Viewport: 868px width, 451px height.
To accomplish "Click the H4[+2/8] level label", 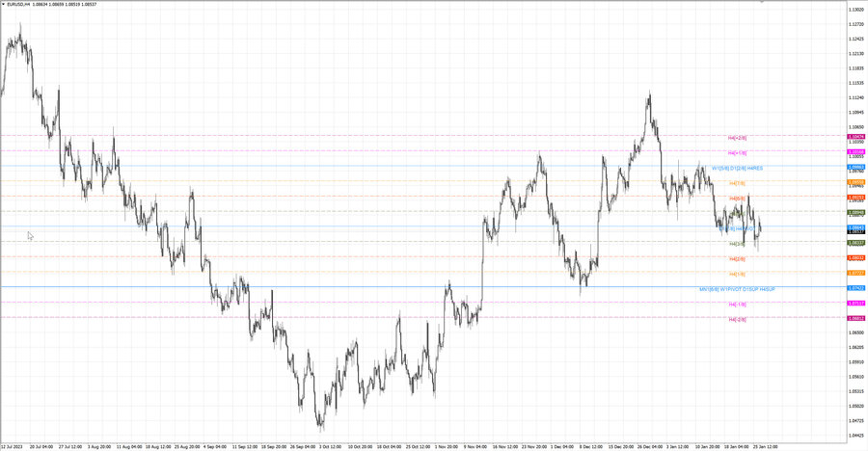I will [738, 138].
